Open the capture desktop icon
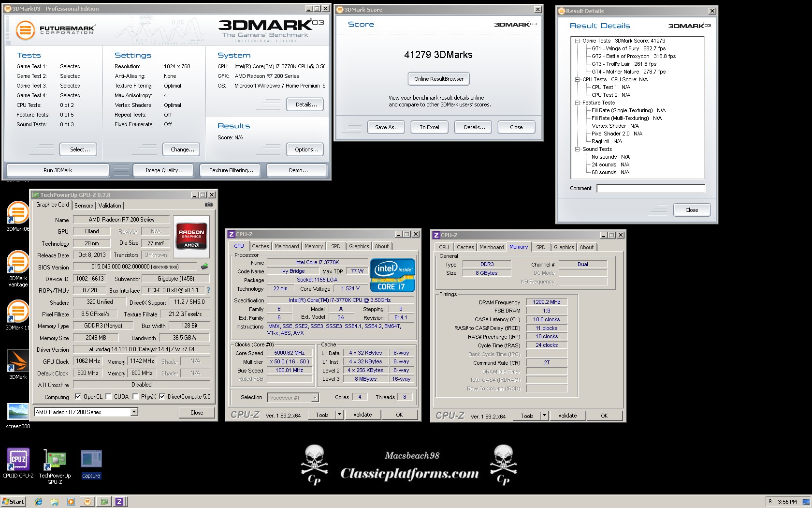The height and width of the screenshot is (508, 812). pyautogui.click(x=91, y=463)
